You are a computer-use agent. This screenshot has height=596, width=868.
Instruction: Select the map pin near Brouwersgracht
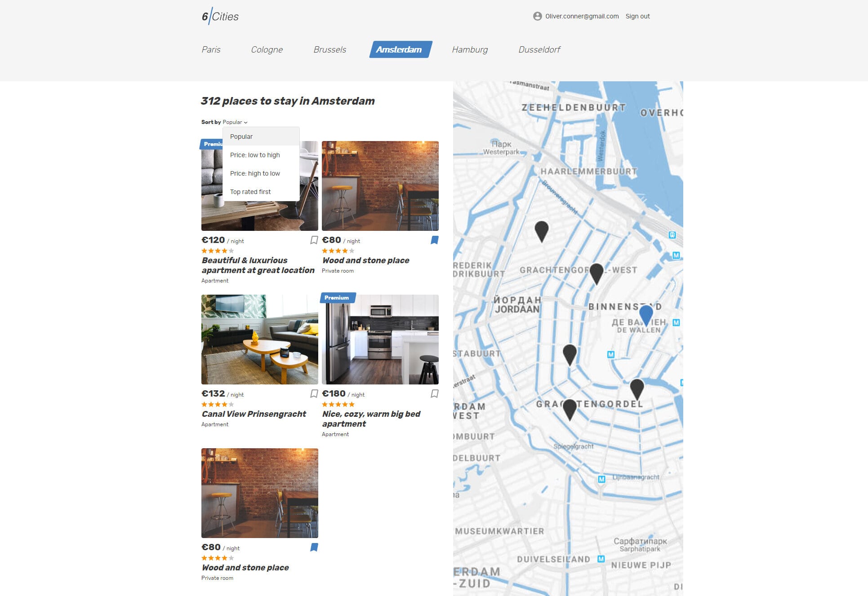(x=542, y=231)
